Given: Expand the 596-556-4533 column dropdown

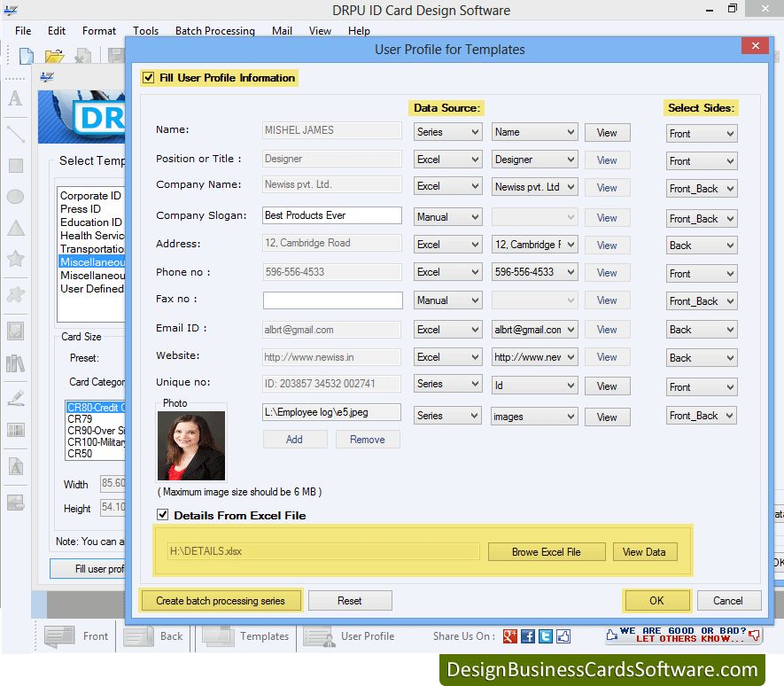Looking at the screenshot, I should coord(534,272).
